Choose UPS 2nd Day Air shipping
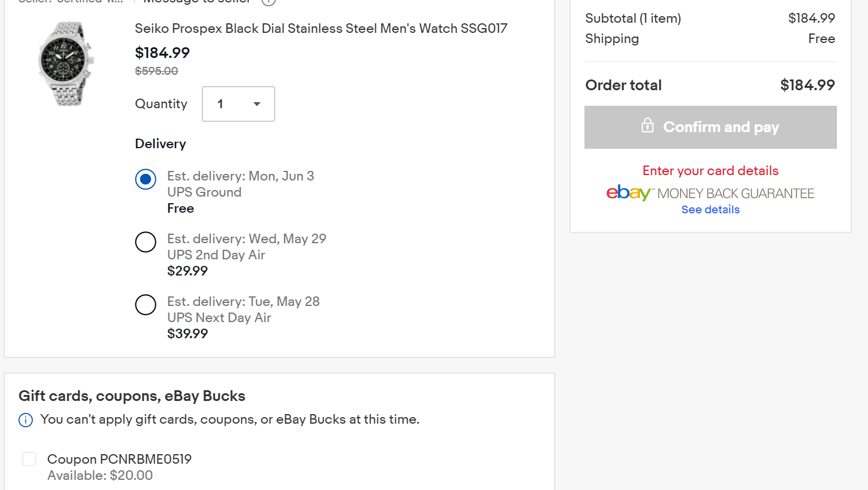 click(146, 242)
